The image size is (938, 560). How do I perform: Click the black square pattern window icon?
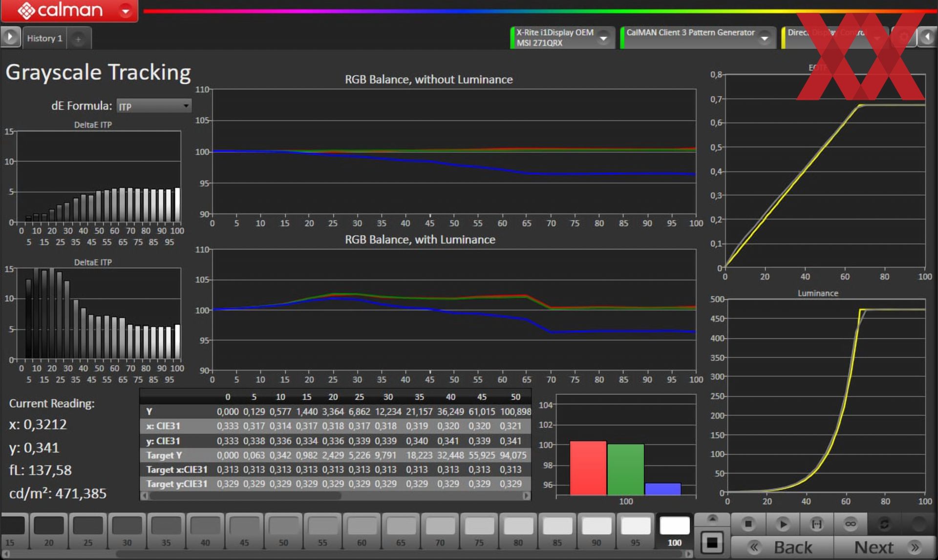[712, 542]
